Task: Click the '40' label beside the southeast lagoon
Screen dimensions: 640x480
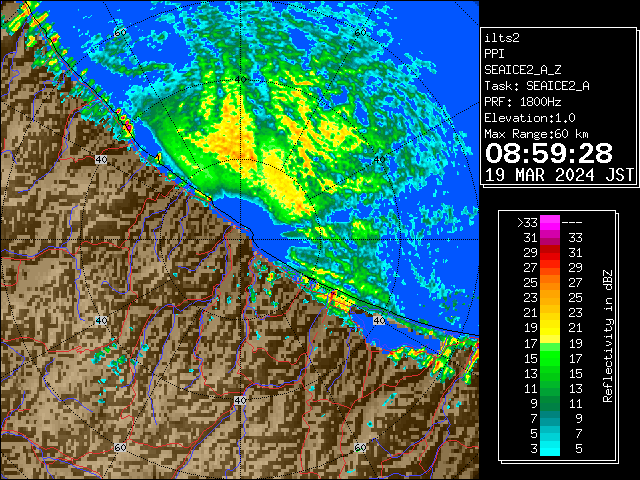Action: point(379,320)
